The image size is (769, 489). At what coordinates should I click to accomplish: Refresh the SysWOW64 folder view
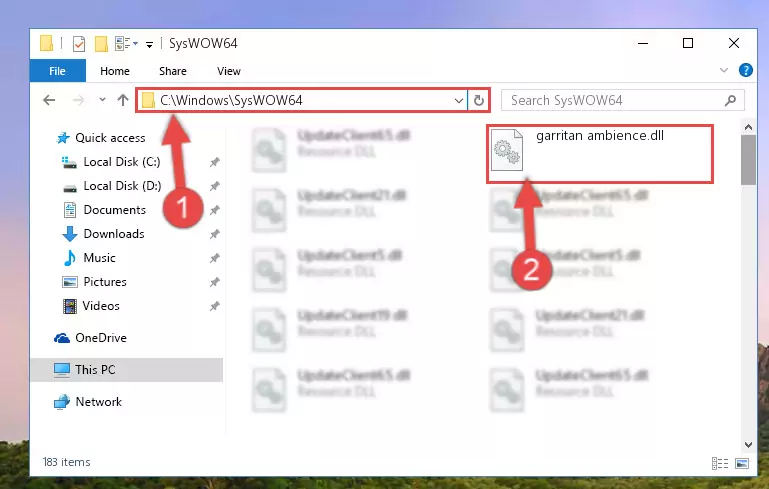point(479,101)
